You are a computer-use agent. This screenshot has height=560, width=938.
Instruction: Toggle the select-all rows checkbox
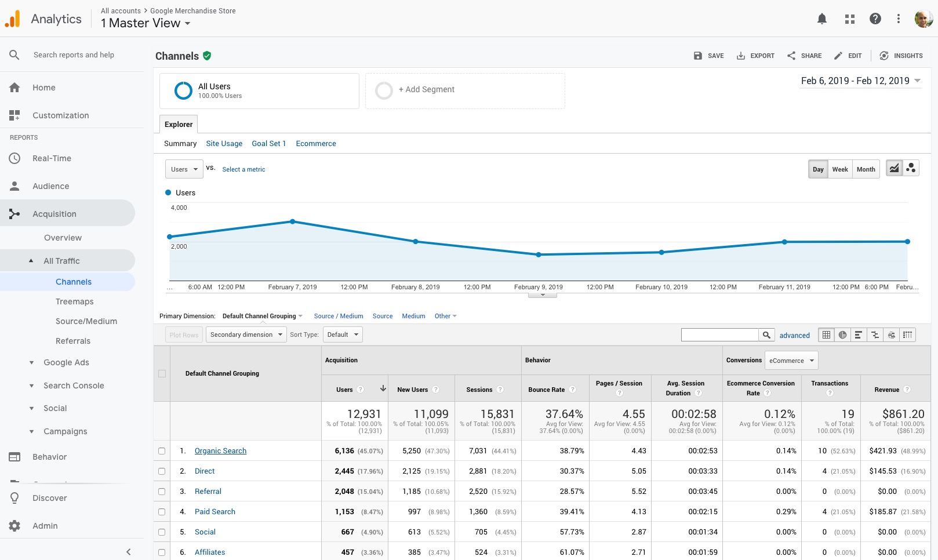[162, 374]
